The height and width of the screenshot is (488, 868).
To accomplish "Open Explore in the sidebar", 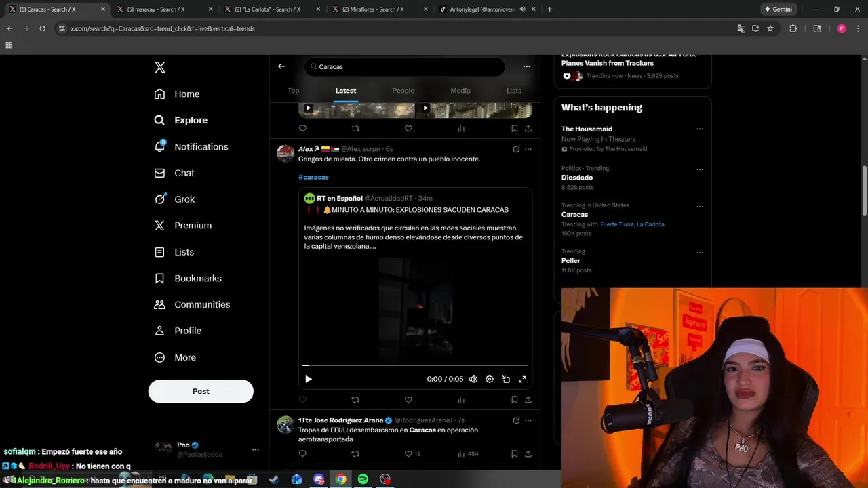I will pyautogui.click(x=181, y=120).
